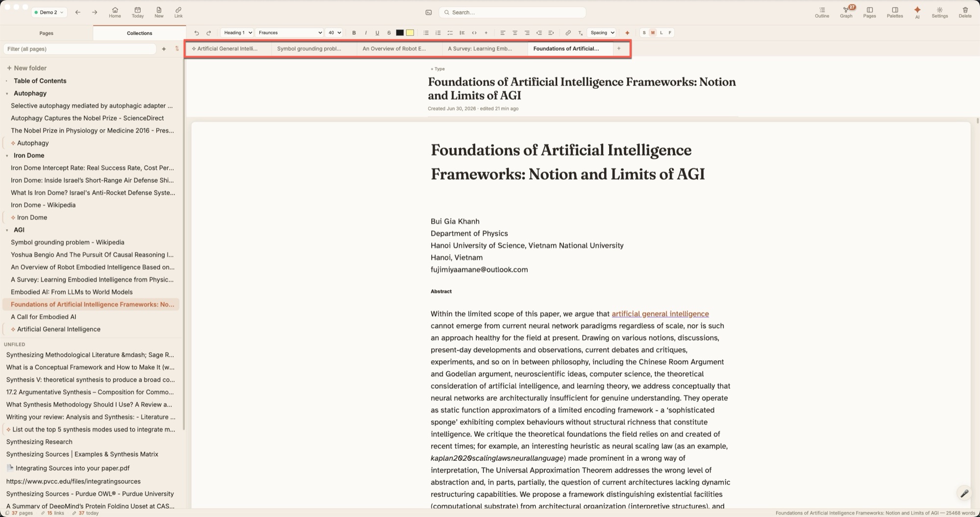The height and width of the screenshot is (517, 980).
Task: Open the Artificial General Intelli... tab
Action: [228, 49]
